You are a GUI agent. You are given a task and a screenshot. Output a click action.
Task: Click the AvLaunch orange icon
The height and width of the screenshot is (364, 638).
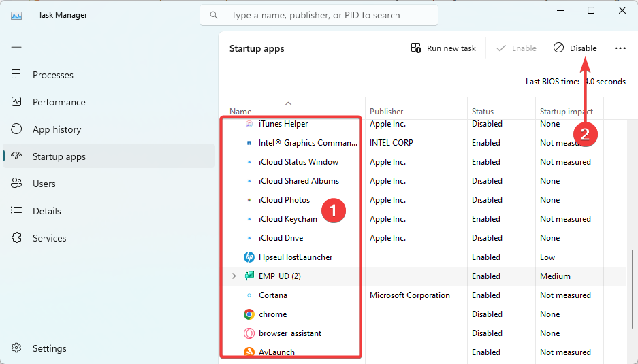249,352
